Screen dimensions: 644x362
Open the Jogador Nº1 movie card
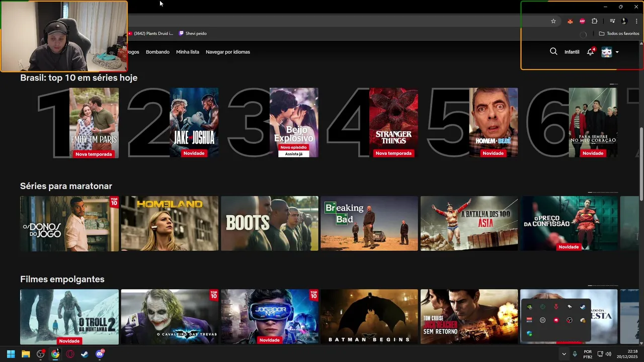[x=270, y=317]
